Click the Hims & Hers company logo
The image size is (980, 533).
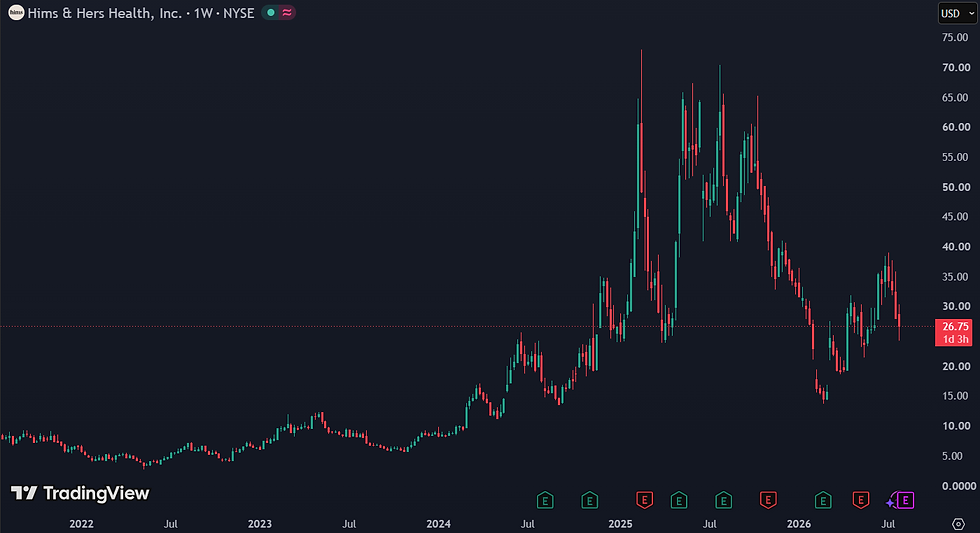16,12
